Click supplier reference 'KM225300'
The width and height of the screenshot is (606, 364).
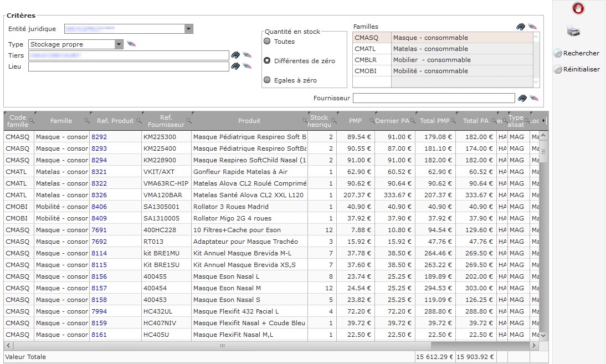click(160, 137)
